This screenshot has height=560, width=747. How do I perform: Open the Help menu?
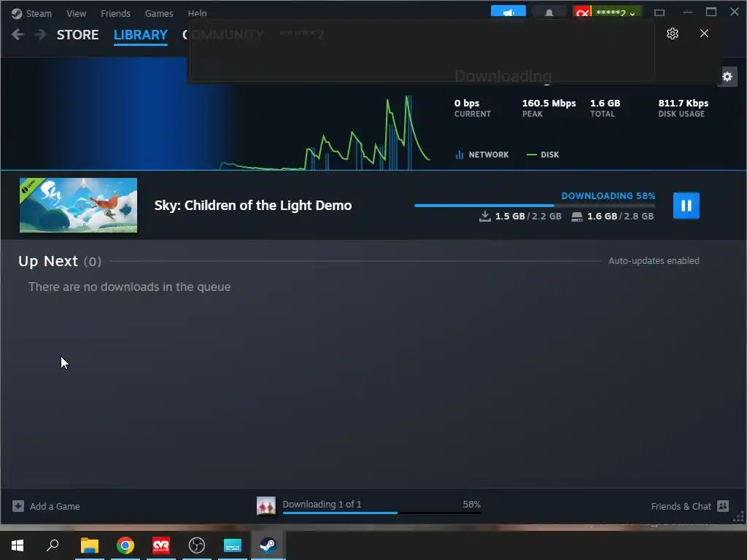coord(197,13)
